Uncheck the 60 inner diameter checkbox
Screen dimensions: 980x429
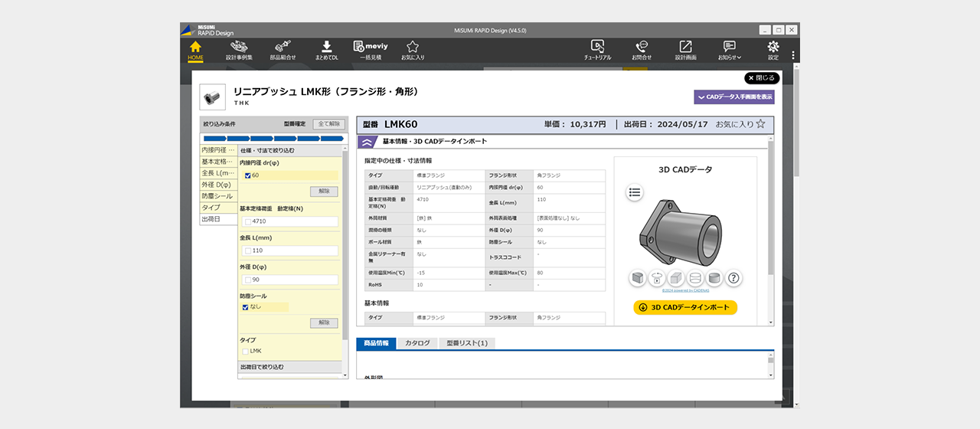point(247,175)
